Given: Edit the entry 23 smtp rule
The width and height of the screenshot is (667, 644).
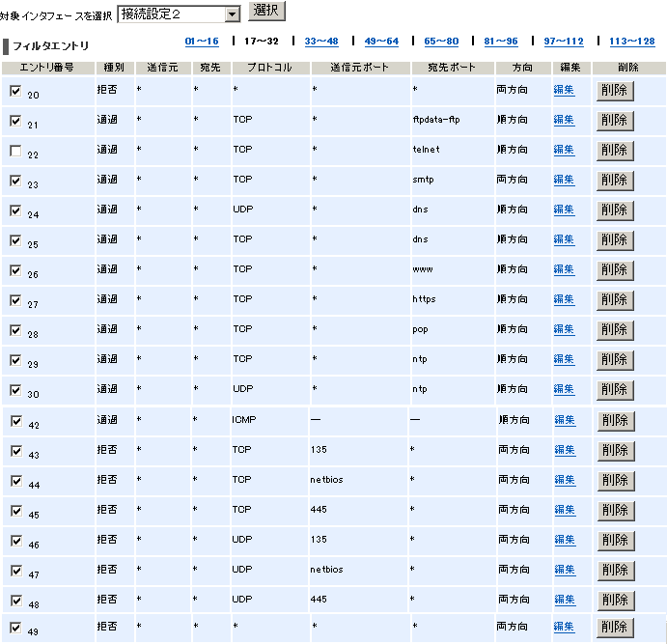Looking at the screenshot, I should point(564,181).
